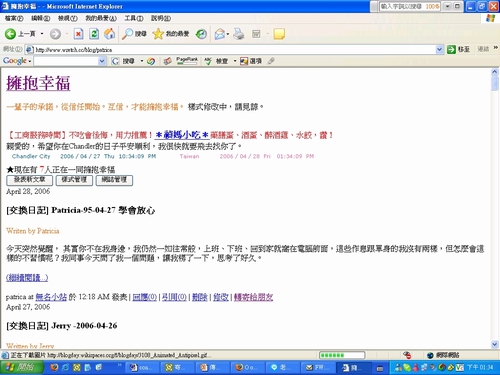
Task: Click Internet Explorer quick launch icon
Action: tap(65, 367)
